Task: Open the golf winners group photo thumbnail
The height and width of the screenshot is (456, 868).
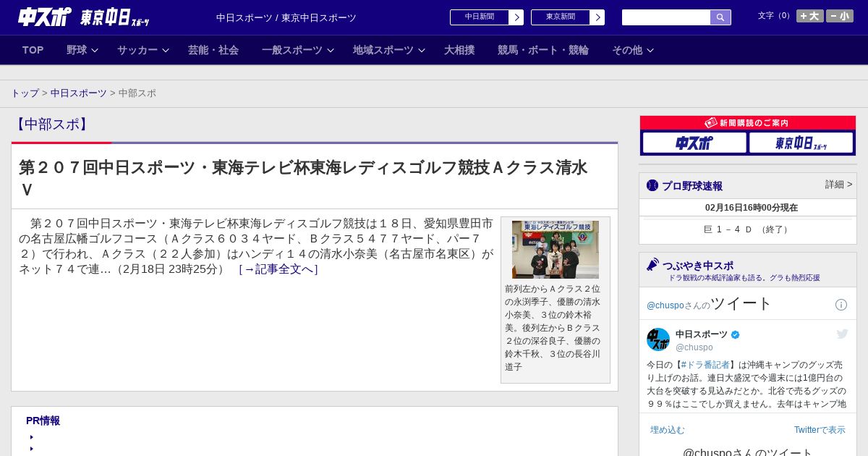Action: click(556, 250)
